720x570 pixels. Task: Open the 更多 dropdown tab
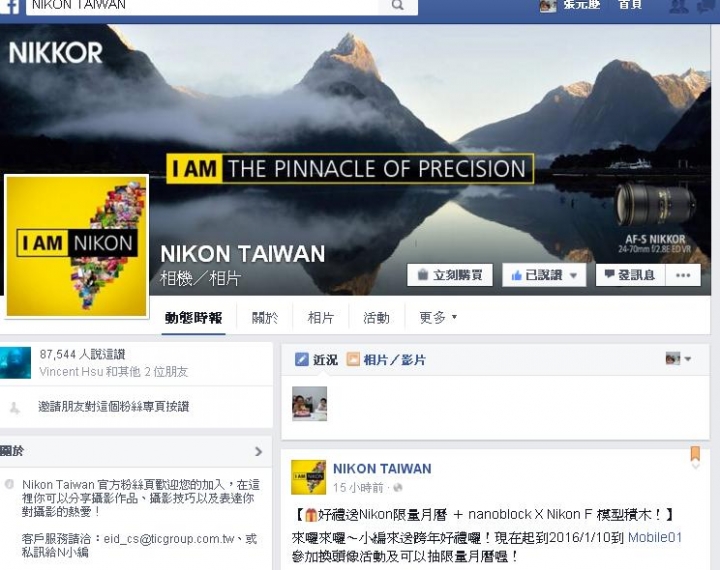[438, 317]
